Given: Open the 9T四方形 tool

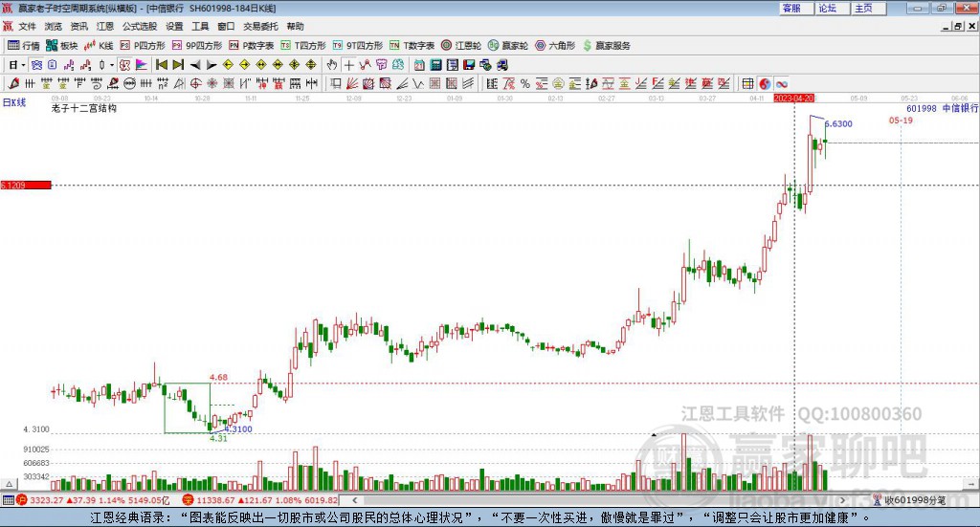Looking at the screenshot, I should (x=358, y=46).
